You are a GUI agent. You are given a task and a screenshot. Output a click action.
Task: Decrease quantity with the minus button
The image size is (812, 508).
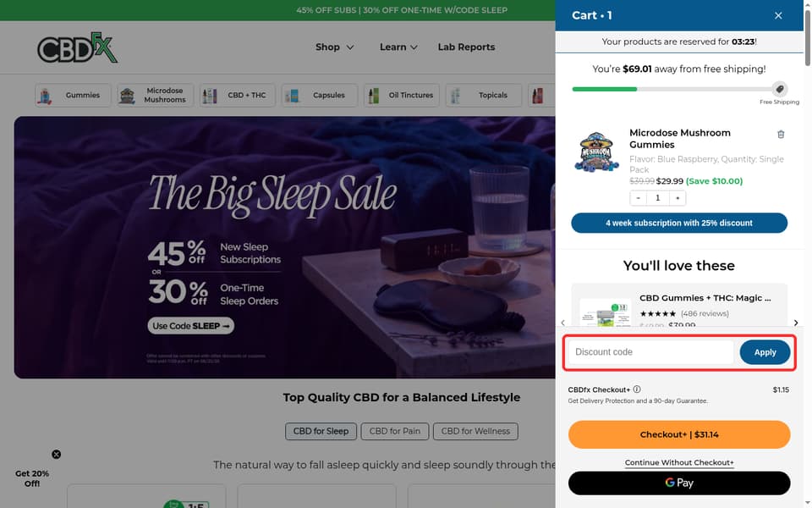click(638, 198)
